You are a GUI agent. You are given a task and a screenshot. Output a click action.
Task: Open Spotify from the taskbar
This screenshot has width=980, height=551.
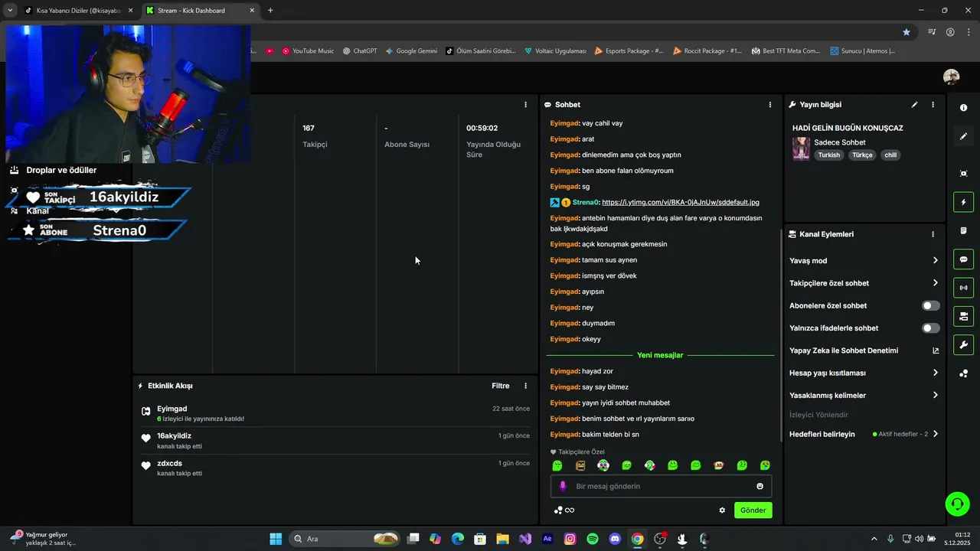[593, 539]
